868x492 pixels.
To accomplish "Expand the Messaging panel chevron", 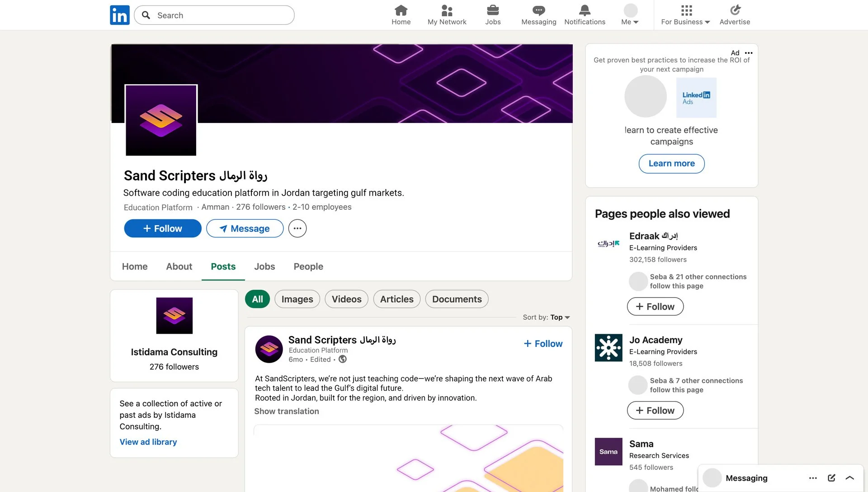I will click(849, 478).
